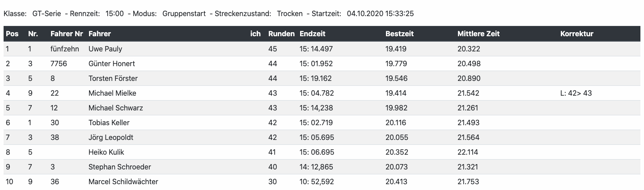Select driver Günter Honert

(112, 63)
